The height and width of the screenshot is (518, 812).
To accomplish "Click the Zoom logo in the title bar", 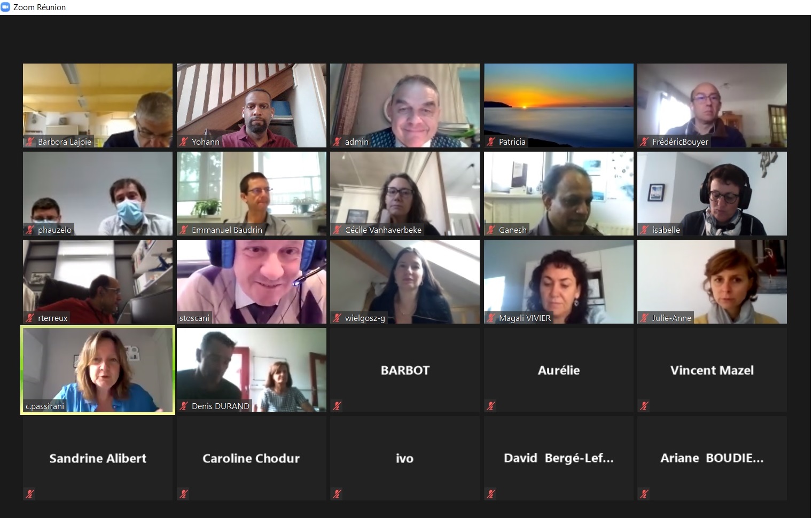I will [x=5, y=7].
